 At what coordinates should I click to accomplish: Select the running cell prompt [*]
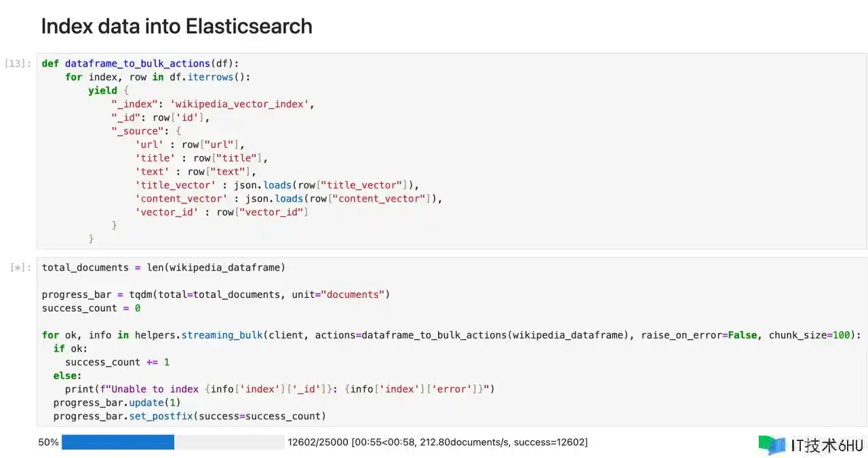pos(20,267)
